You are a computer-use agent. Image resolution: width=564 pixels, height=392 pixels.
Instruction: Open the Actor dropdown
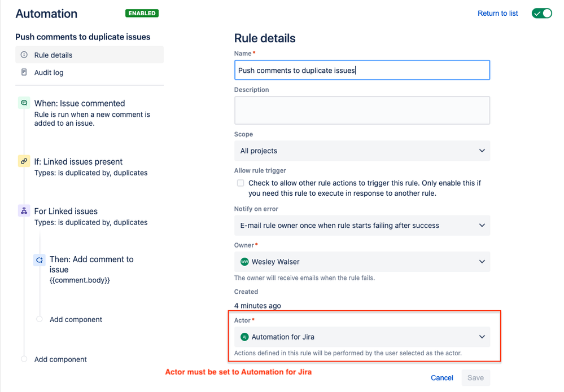pos(362,337)
